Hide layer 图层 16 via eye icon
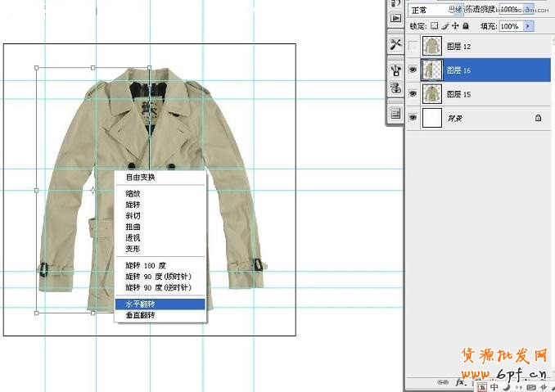 [413, 71]
